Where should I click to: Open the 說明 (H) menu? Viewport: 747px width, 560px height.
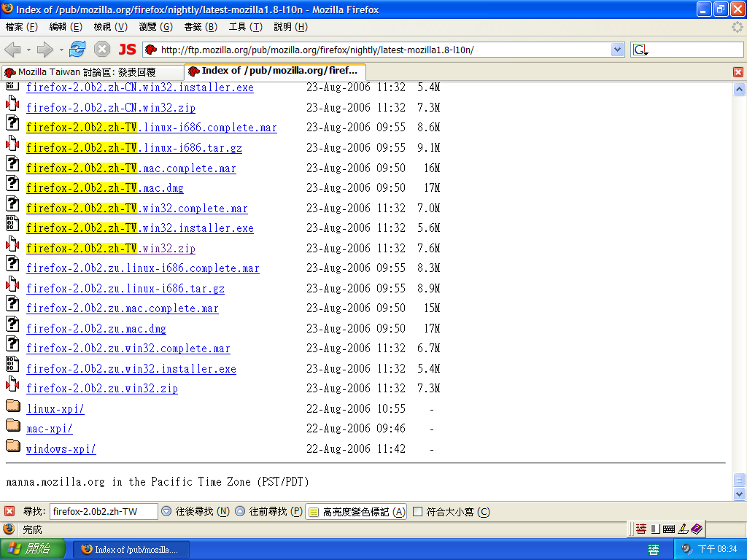(x=290, y=27)
